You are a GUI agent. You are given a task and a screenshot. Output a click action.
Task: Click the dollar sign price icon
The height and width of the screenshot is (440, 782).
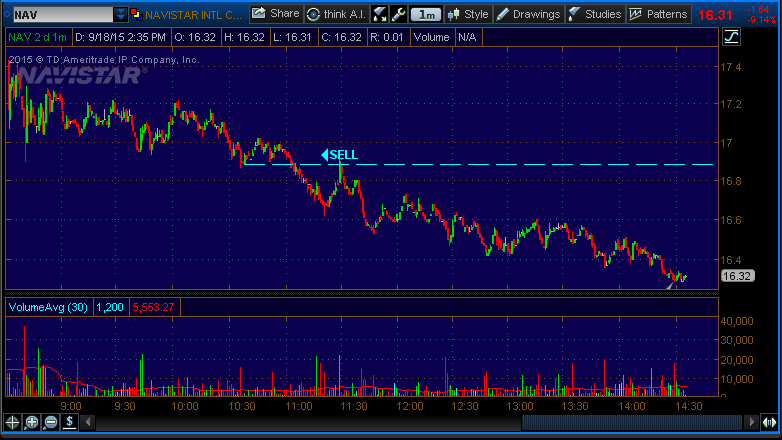coord(70,422)
